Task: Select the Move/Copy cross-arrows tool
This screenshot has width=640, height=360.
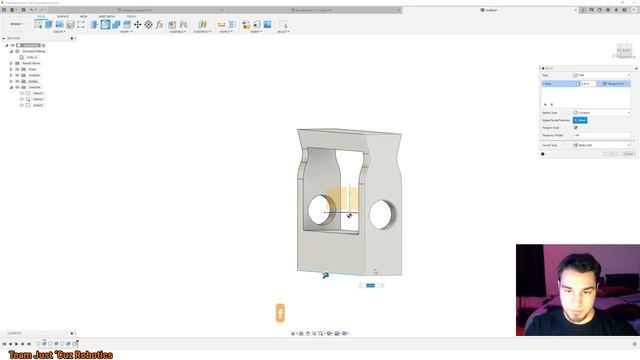Action: [138, 24]
